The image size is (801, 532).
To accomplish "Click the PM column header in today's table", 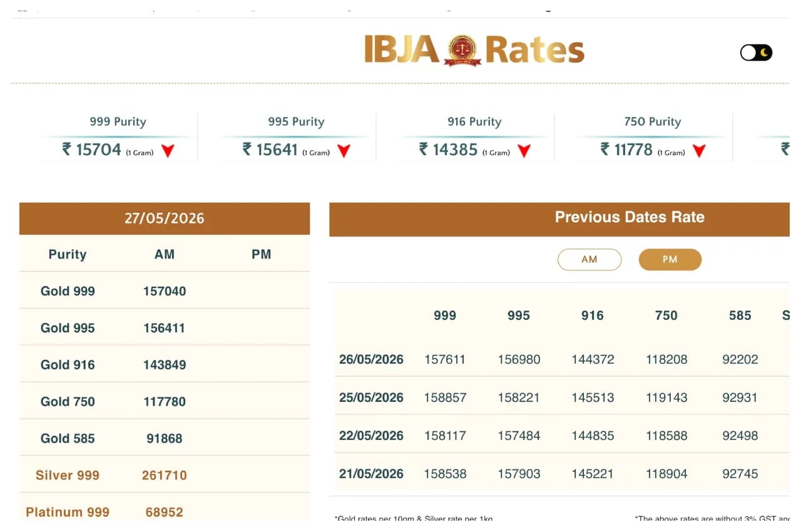I will click(x=261, y=254).
